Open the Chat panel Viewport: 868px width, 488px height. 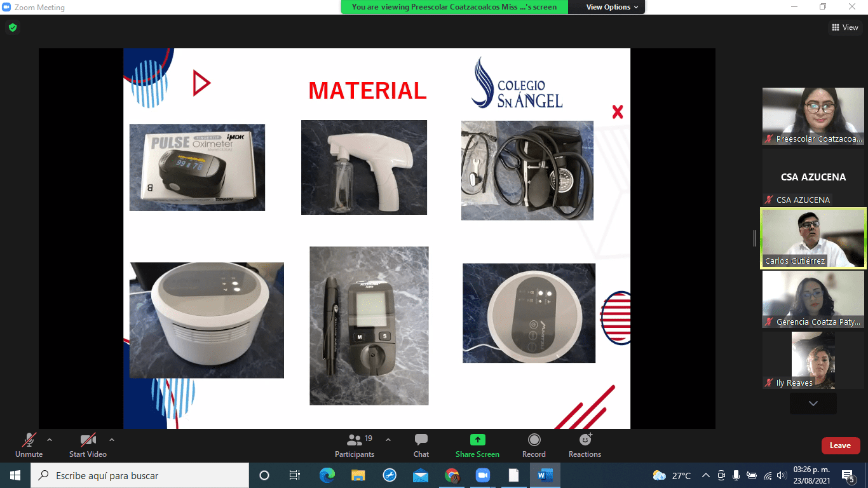tap(421, 445)
